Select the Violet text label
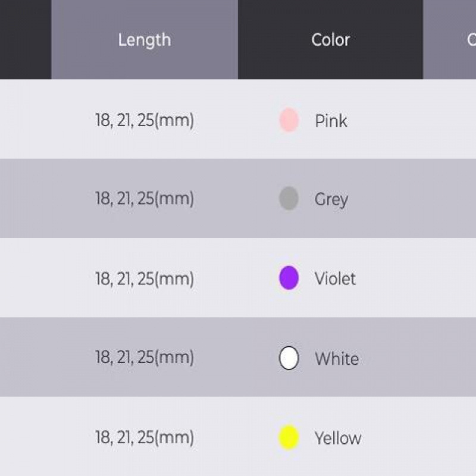The width and height of the screenshot is (476, 476). (335, 278)
